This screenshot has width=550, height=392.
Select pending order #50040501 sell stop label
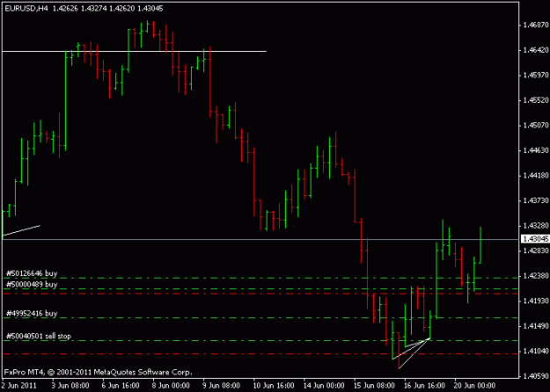click(x=39, y=337)
